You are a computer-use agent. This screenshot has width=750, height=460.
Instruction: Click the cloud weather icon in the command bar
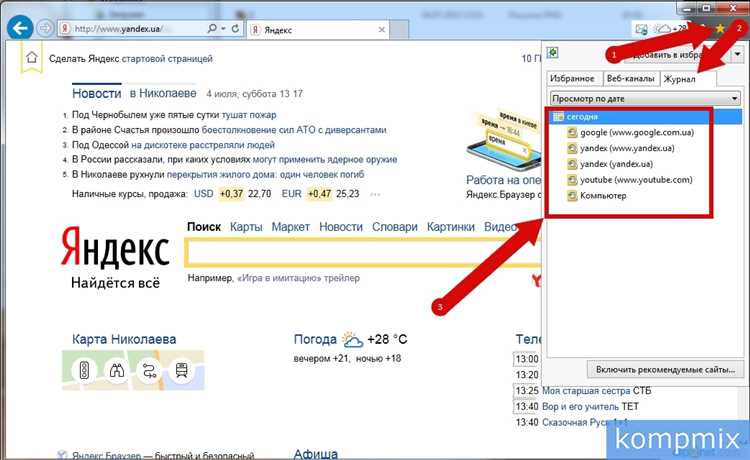pyautogui.click(x=662, y=29)
